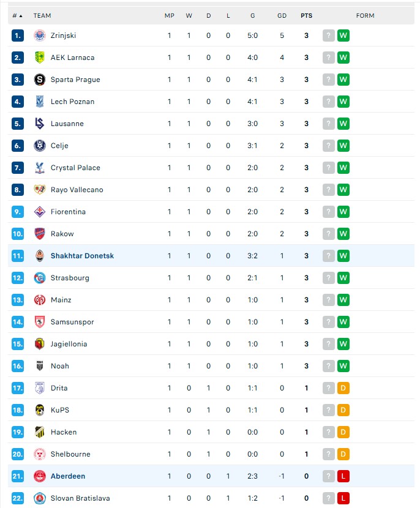Click the Crystal Palace eagle logo

coord(39,168)
